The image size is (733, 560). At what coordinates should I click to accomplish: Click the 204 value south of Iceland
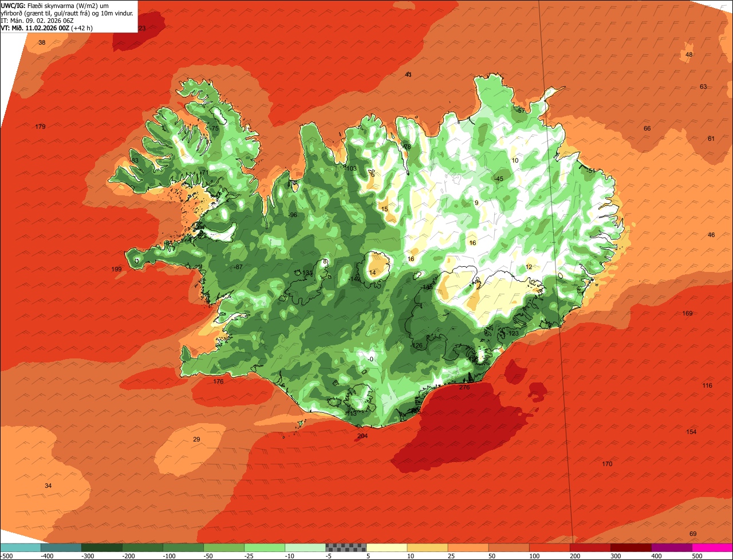click(362, 436)
